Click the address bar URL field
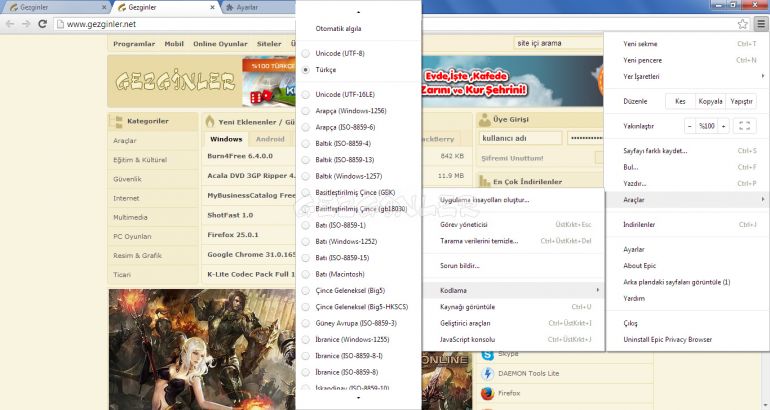The image size is (770, 410). [393, 24]
